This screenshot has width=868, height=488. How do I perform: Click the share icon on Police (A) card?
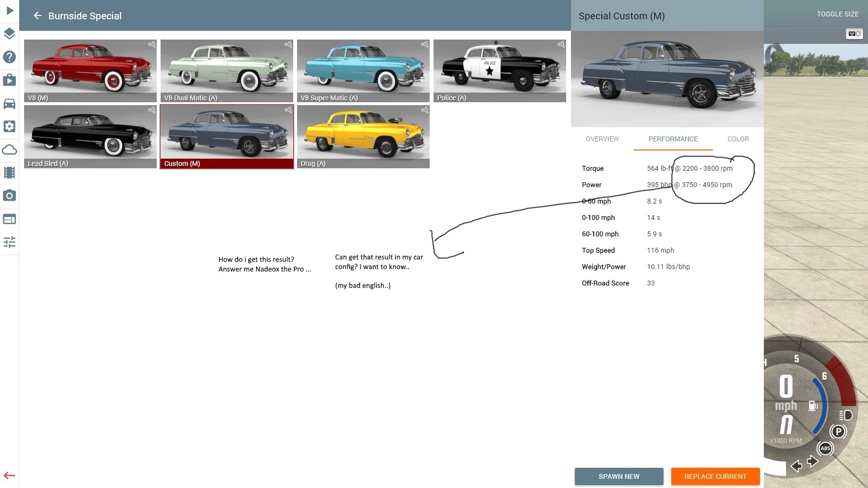click(561, 44)
